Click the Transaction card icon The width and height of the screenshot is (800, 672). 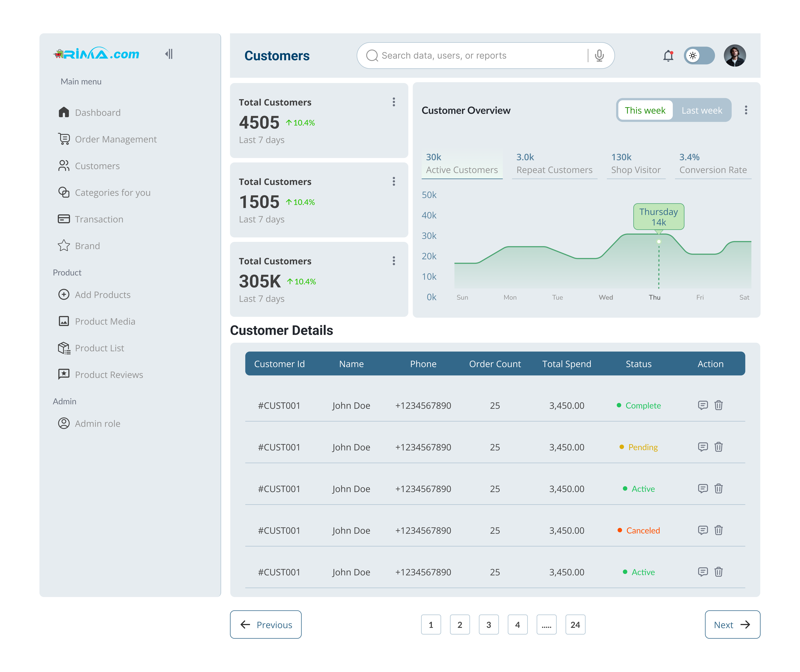[64, 219]
